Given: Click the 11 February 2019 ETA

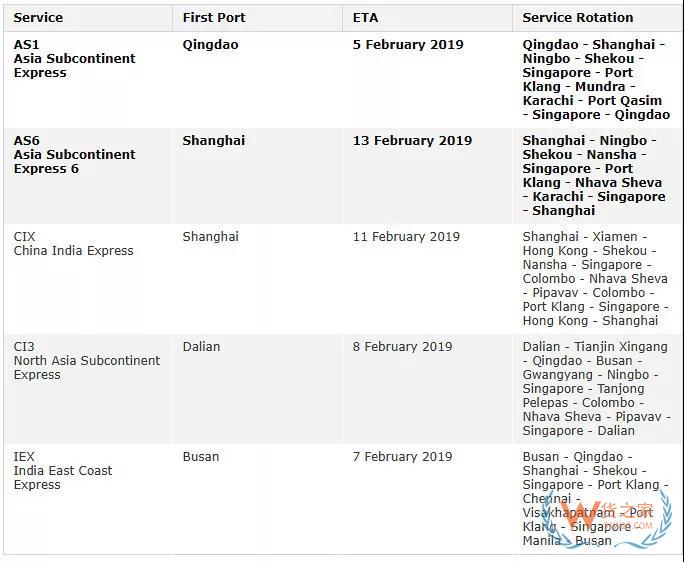Looking at the screenshot, I should click(x=406, y=236).
